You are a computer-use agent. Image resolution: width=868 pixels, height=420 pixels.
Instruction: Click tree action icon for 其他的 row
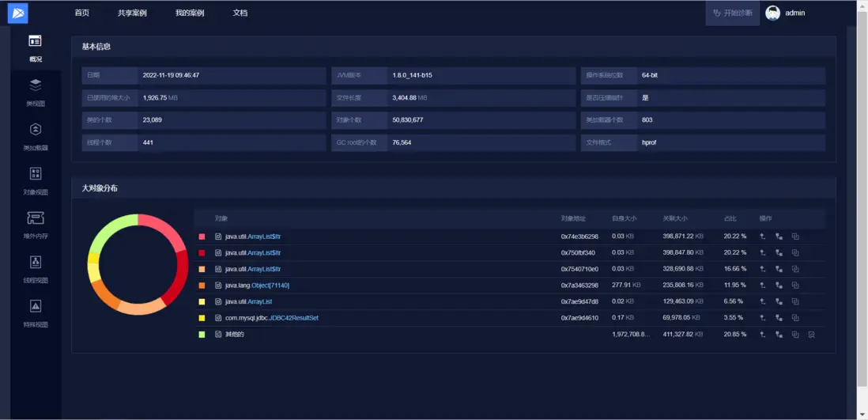click(x=779, y=335)
